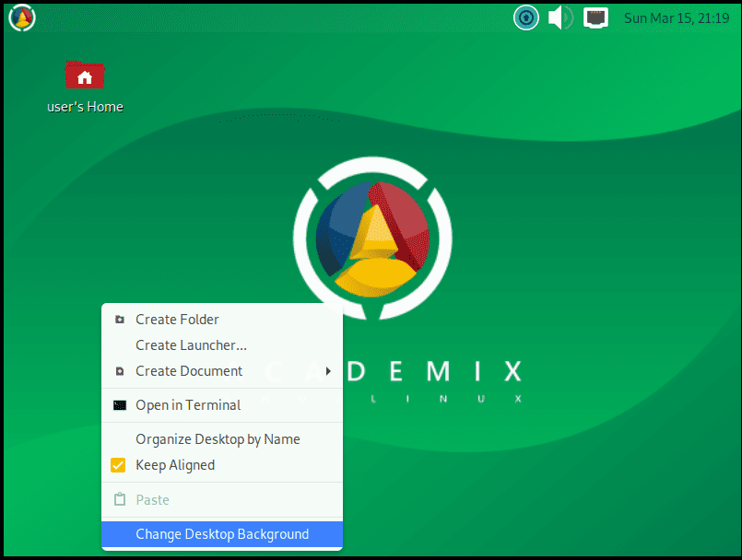Screen dimensions: 742x560
Task: Open the wired network tray icon
Action: point(595,18)
